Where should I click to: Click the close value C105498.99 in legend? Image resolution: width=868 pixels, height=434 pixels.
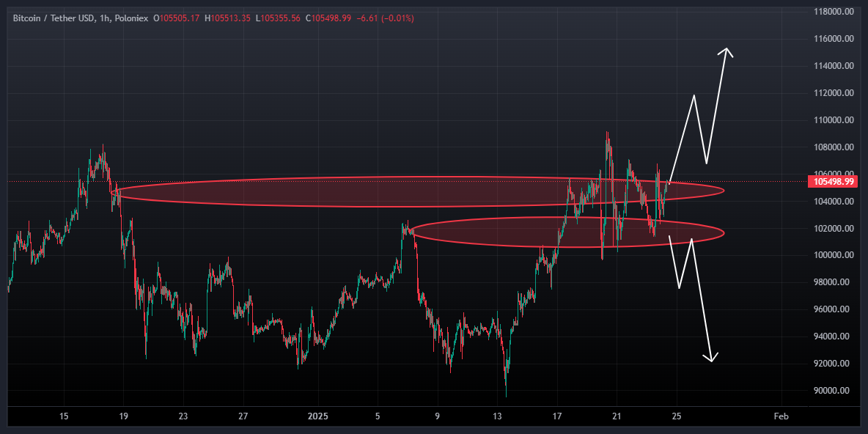[328, 18]
